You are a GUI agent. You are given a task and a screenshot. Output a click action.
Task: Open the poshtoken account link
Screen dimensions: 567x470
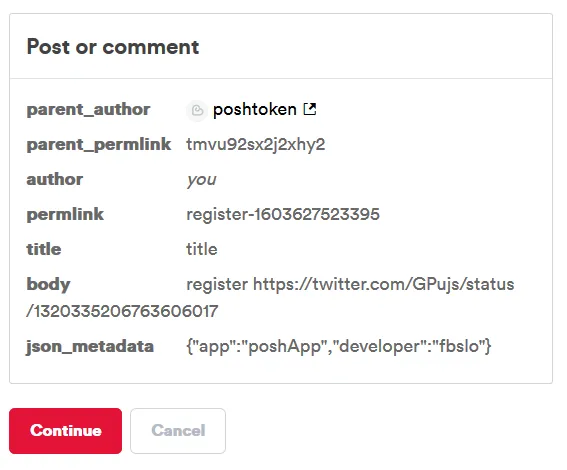point(255,110)
